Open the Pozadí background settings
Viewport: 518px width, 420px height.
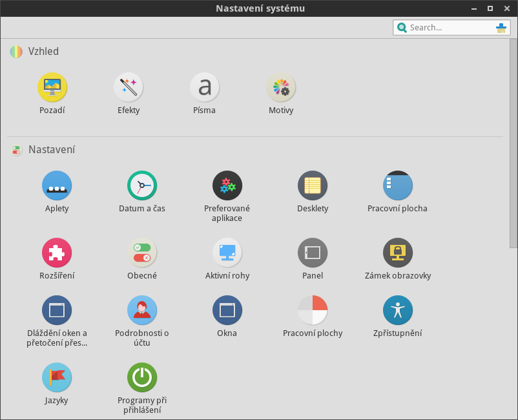click(52, 87)
